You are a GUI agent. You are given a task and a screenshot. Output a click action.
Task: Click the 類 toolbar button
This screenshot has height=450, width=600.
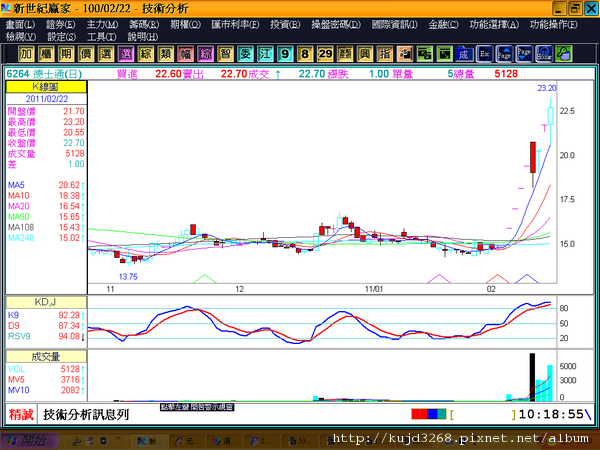click(165, 54)
